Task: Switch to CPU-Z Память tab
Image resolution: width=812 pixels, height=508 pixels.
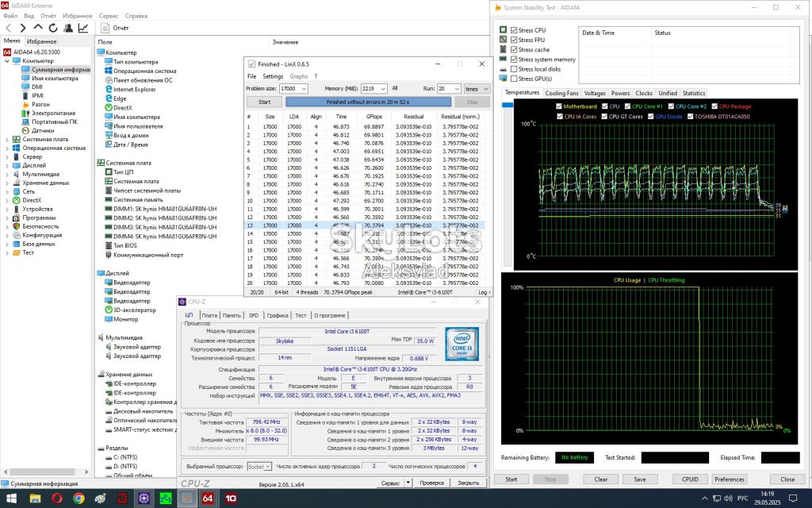Action: (232, 315)
